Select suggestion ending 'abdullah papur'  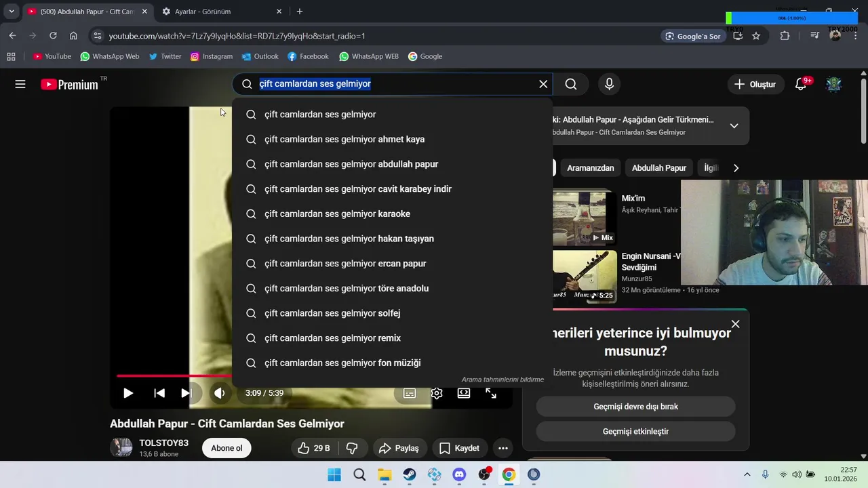(x=392, y=164)
